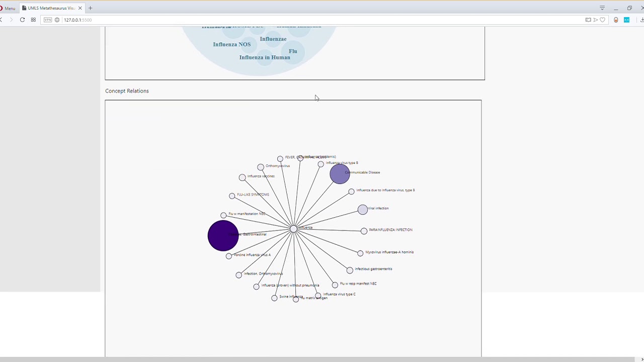Viewport: 644px width, 362px height.
Task: Minimize the browser window
Action: point(616,8)
